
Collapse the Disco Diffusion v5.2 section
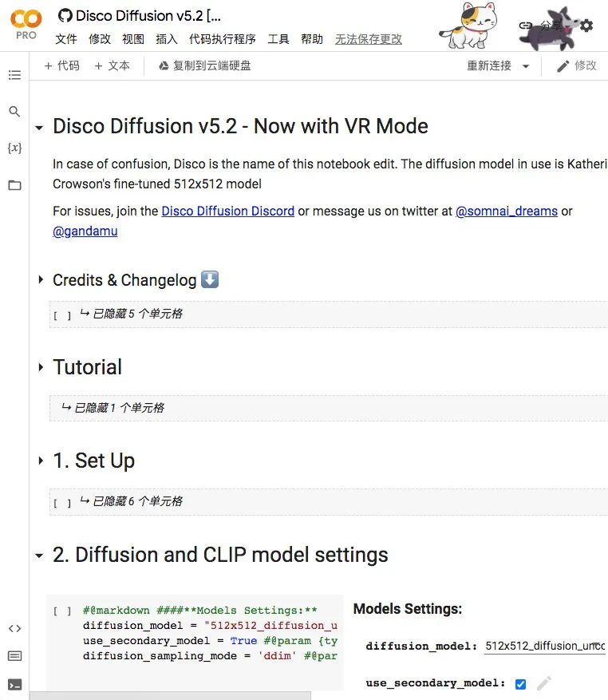coord(39,128)
